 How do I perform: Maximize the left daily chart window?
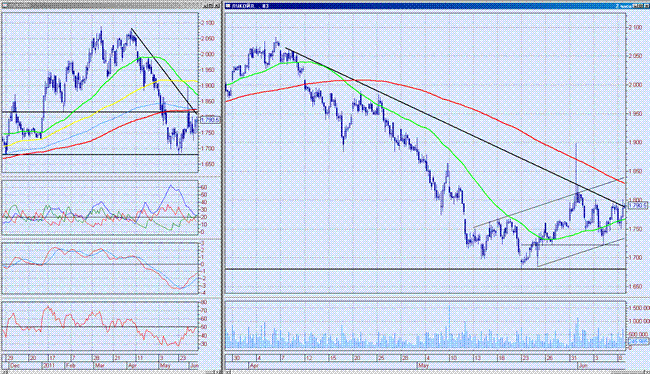pos(211,5)
